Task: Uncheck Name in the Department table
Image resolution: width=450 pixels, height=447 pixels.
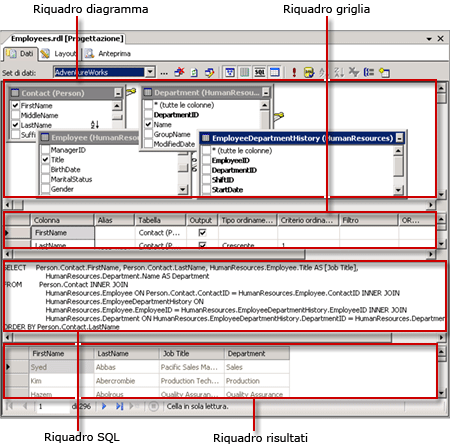Action: (x=148, y=124)
